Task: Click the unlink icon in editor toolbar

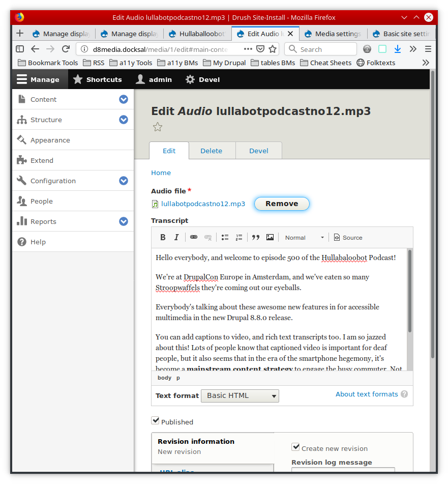Action: (208, 237)
